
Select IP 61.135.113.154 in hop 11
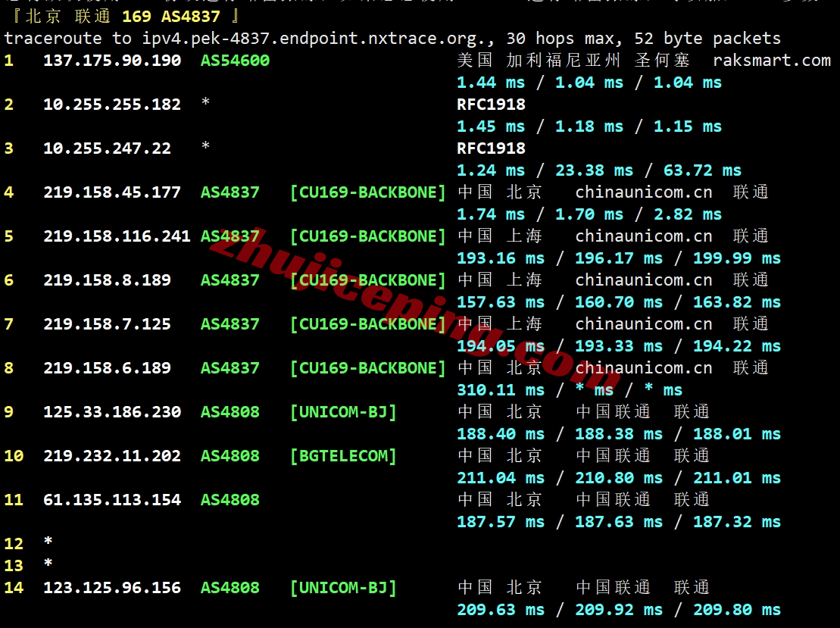(112, 499)
